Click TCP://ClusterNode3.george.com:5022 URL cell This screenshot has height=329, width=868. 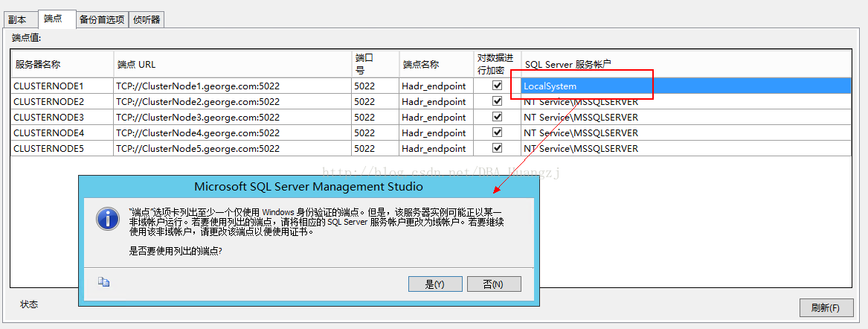click(233, 117)
